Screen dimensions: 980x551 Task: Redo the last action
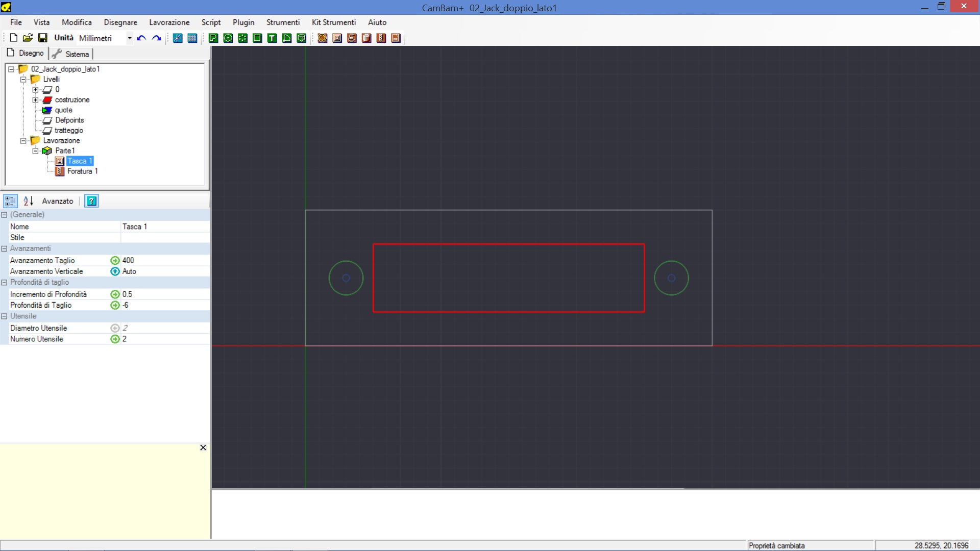point(156,38)
